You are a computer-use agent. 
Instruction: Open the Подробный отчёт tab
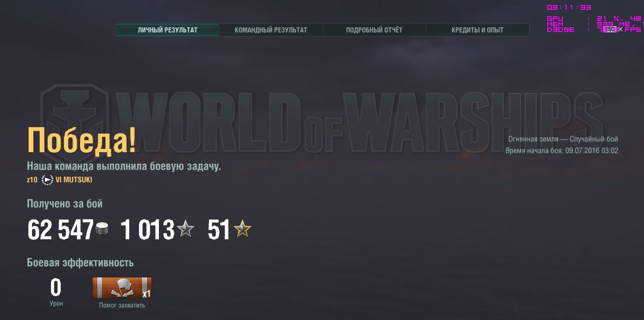[374, 30]
